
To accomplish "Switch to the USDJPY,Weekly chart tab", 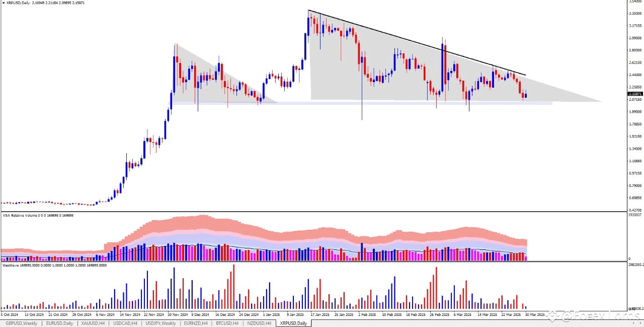I will [160, 323].
